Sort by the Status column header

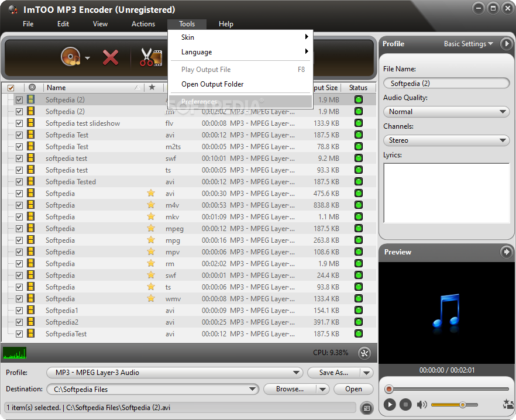click(358, 88)
